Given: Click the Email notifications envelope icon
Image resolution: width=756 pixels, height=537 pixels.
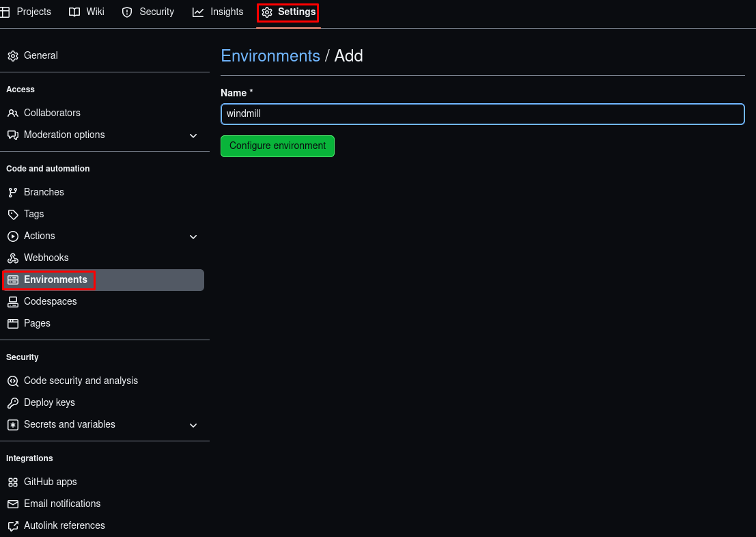Looking at the screenshot, I should pyautogui.click(x=13, y=504).
